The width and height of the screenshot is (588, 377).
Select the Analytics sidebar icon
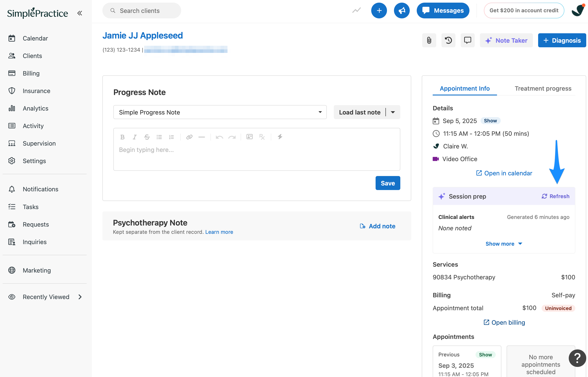[12, 108]
